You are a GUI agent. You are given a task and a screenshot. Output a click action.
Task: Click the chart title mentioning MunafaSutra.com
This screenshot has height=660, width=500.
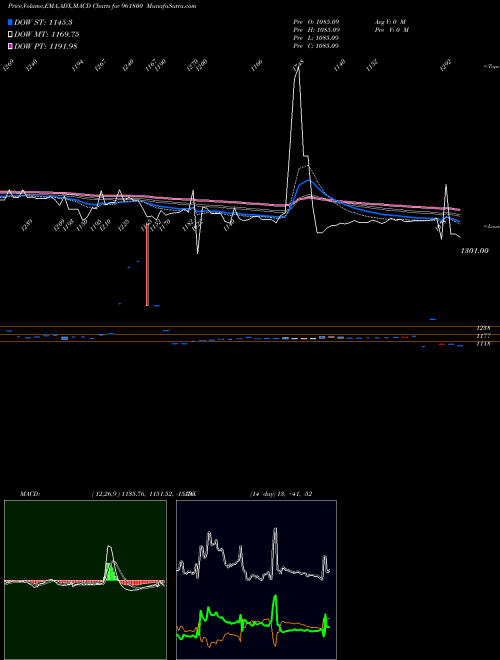pos(102,6)
